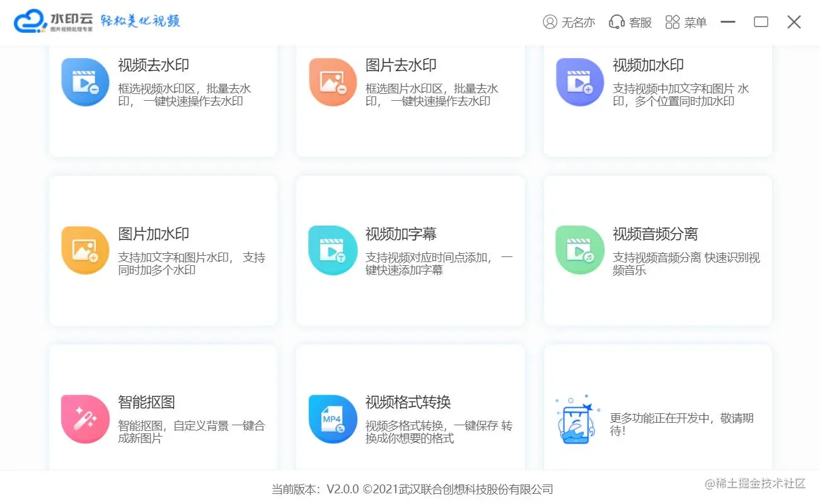Select the 图片去水印 title
The image size is (820, 504).
tap(401, 65)
